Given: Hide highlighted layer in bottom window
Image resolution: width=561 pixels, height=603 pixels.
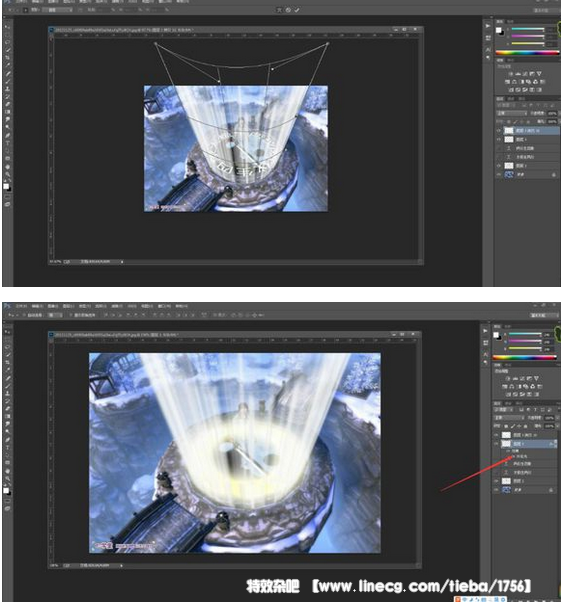Looking at the screenshot, I should pos(496,444).
